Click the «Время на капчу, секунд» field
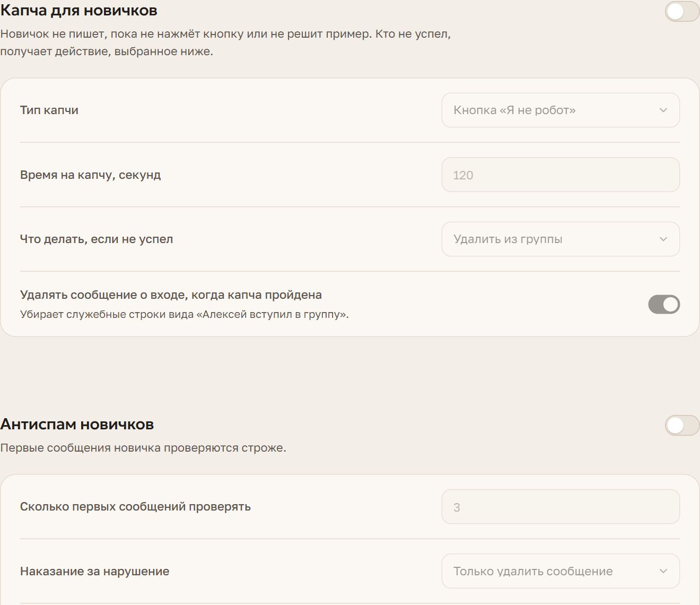 561,175
